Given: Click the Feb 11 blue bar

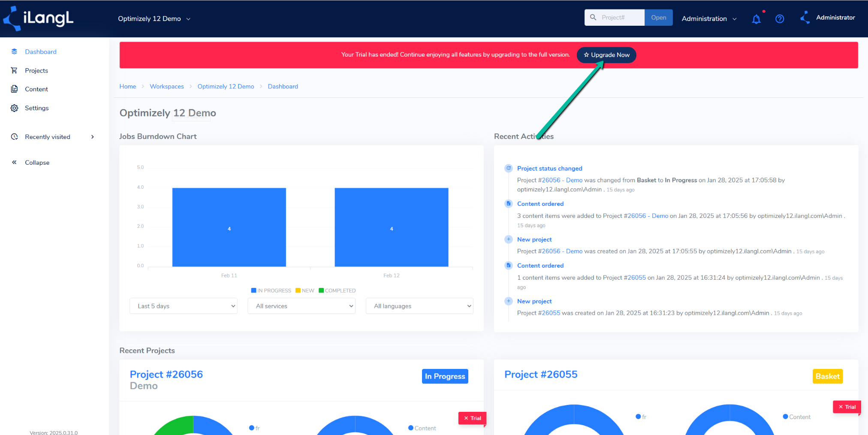Looking at the screenshot, I should [229, 227].
